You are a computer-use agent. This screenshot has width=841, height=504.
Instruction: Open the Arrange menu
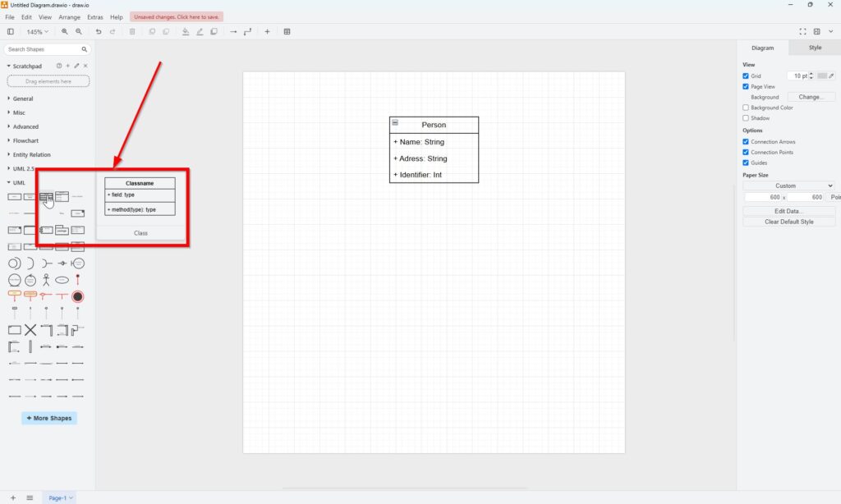coord(70,16)
